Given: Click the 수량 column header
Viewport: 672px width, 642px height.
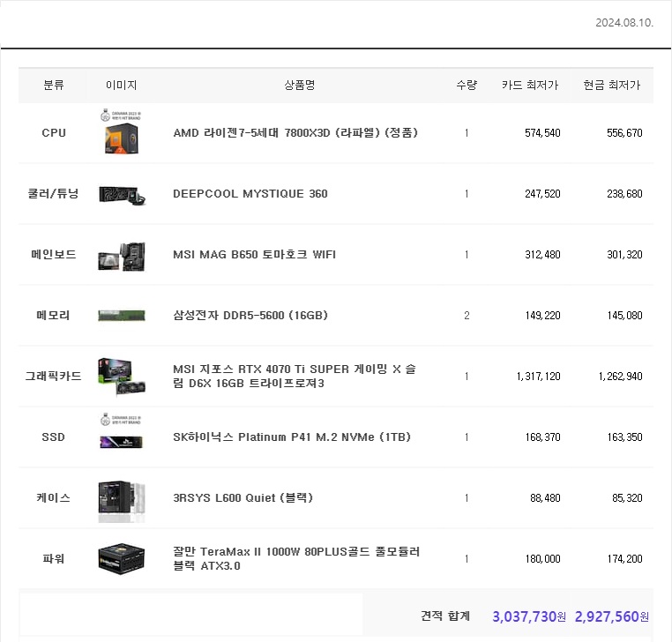Looking at the screenshot, I should [x=467, y=85].
